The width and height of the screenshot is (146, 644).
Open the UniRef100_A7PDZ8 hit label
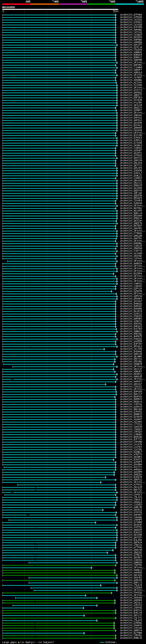click(x=131, y=17)
